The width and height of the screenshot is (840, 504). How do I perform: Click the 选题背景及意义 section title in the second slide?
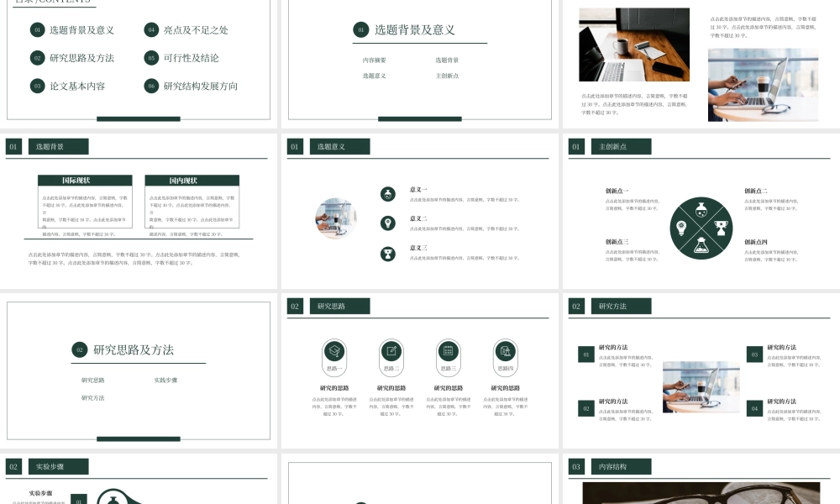[415, 30]
